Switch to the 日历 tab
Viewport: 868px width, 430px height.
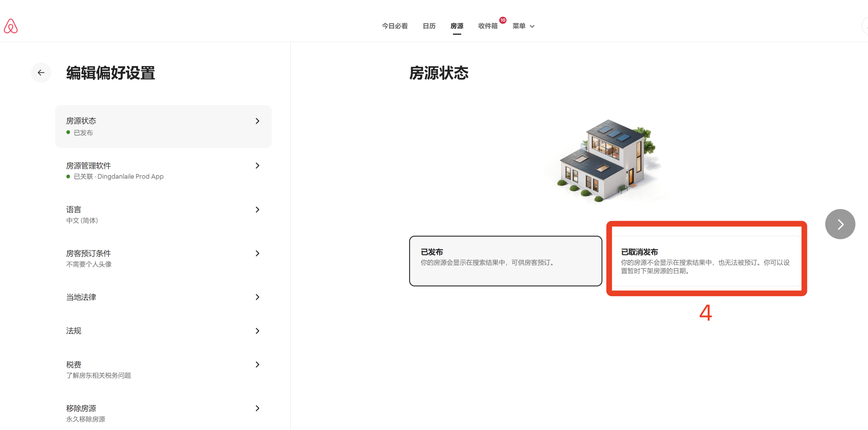point(429,26)
